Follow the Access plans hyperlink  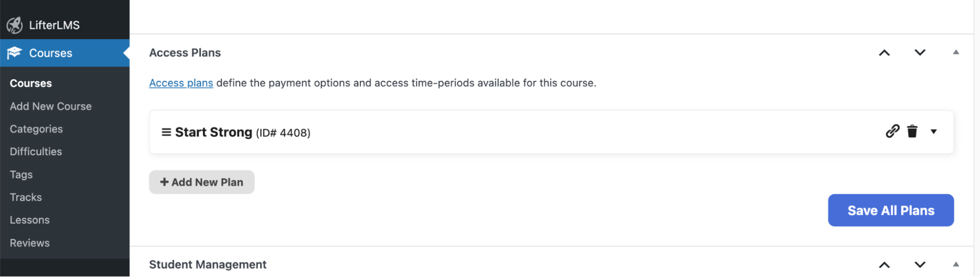point(181,83)
